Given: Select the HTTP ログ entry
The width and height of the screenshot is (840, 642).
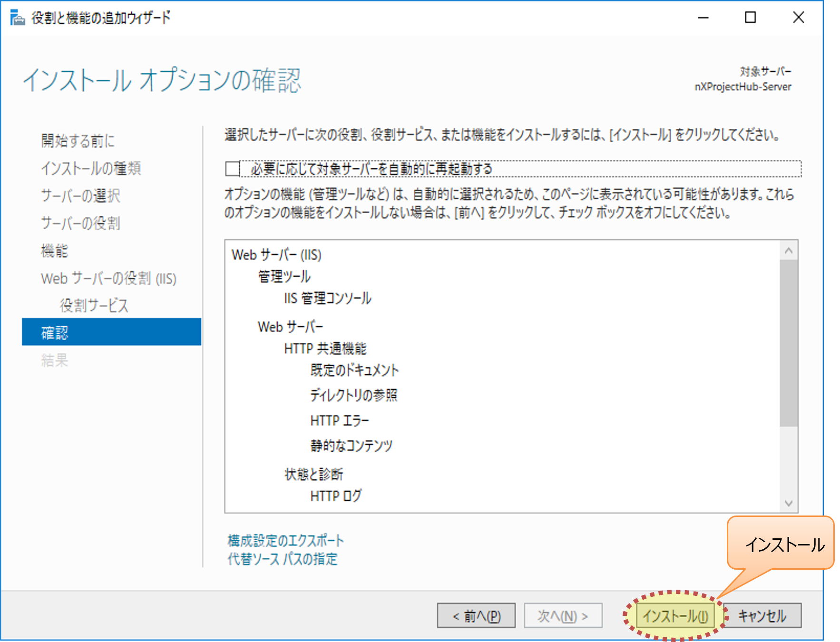Looking at the screenshot, I should (336, 496).
